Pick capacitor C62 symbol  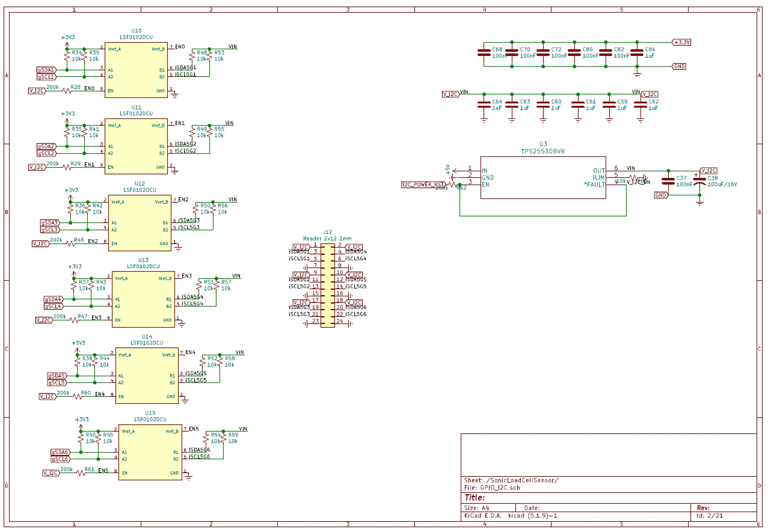[x=641, y=105]
